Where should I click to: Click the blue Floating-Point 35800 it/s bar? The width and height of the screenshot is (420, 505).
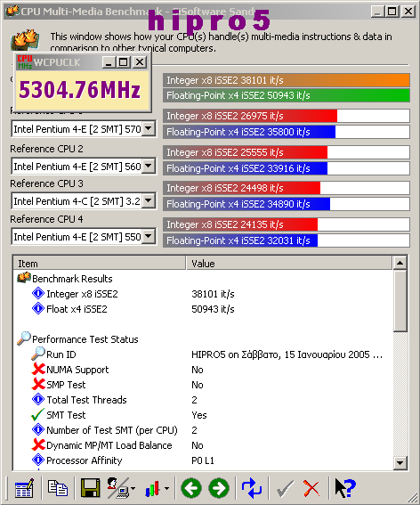[x=249, y=132]
